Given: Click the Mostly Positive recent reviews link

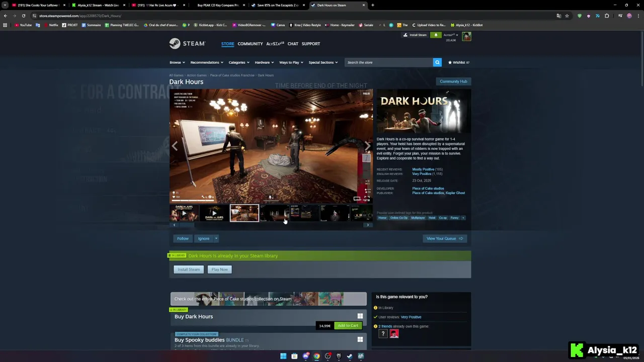Looking at the screenshot, I should 423,169.
